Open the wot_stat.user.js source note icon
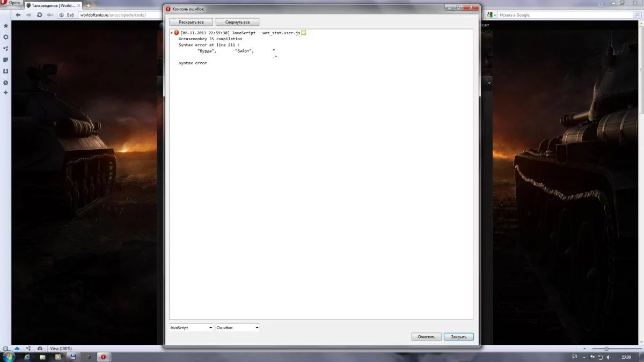This screenshot has height=362, width=644. click(x=303, y=33)
